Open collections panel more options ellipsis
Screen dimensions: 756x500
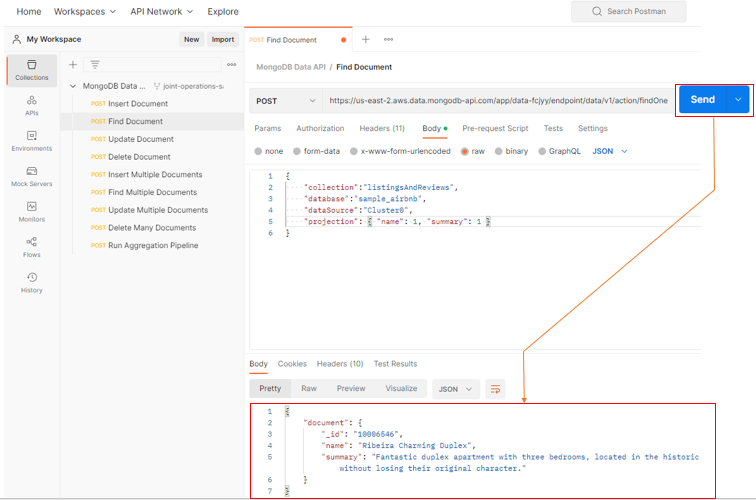tap(231, 65)
